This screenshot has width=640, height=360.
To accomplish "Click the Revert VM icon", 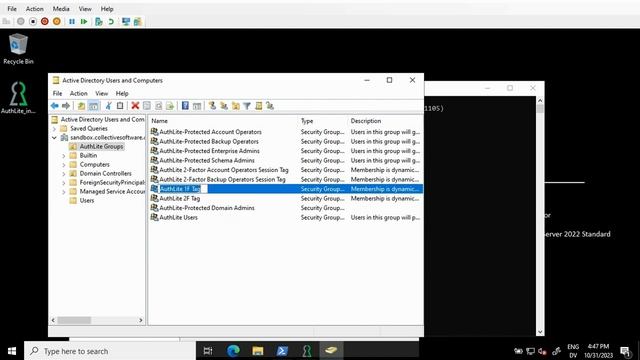I will [111, 22].
